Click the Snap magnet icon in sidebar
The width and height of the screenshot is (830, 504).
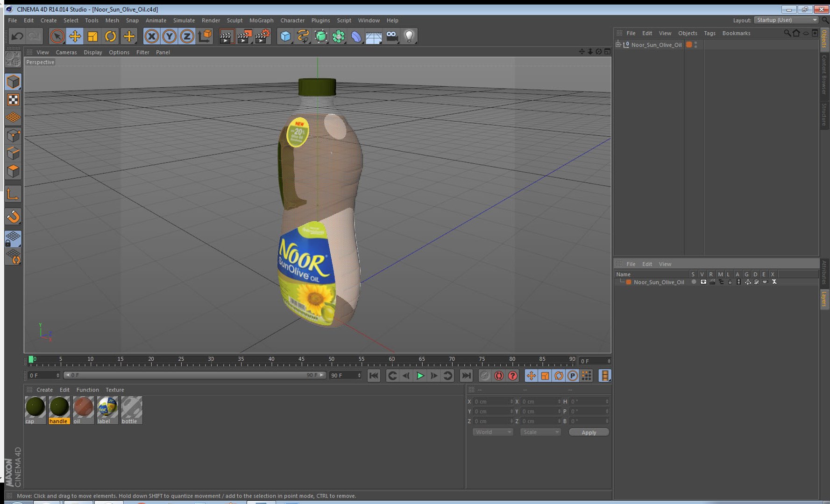pos(13,217)
